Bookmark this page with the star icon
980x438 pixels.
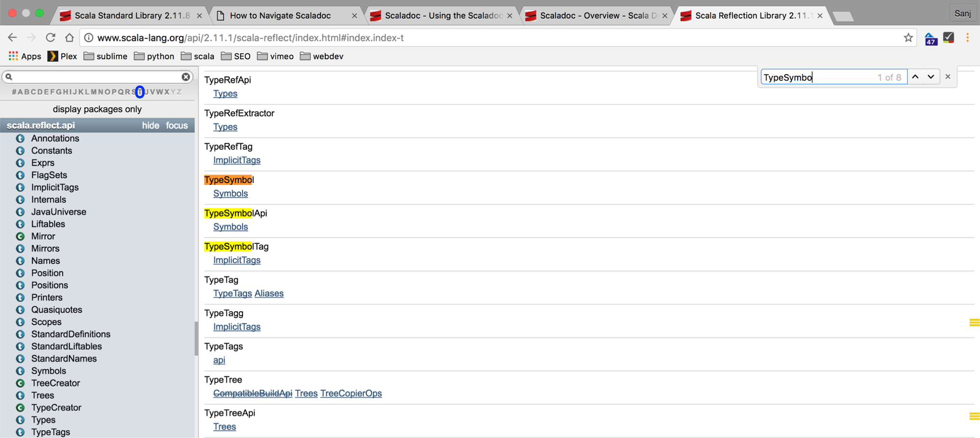(908, 38)
